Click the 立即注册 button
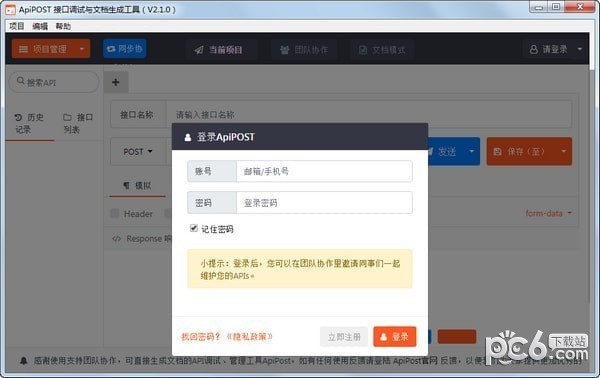600x378 pixels. pos(344,337)
